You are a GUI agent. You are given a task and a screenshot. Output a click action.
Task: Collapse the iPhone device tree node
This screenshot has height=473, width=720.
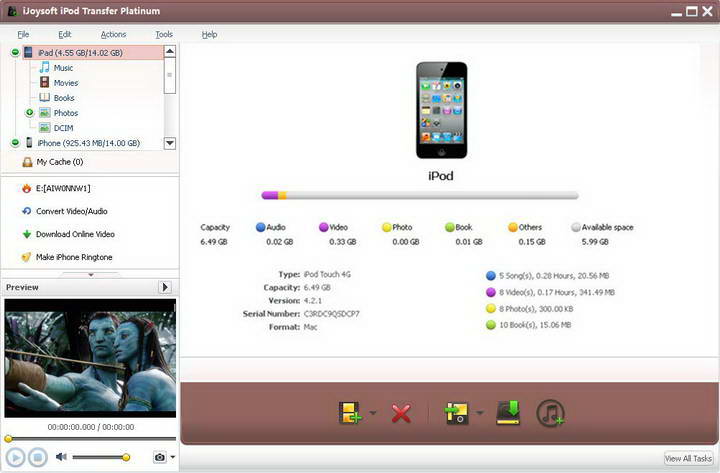[x=15, y=143]
